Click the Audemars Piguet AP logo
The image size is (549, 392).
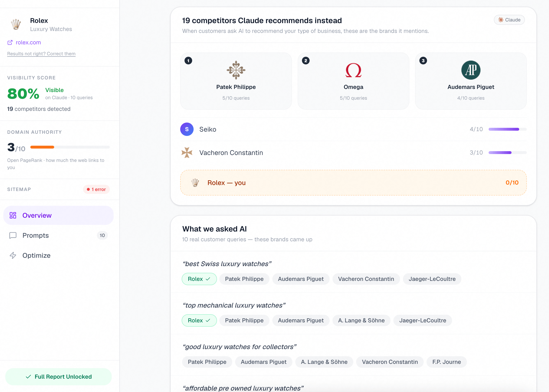tap(471, 70)
